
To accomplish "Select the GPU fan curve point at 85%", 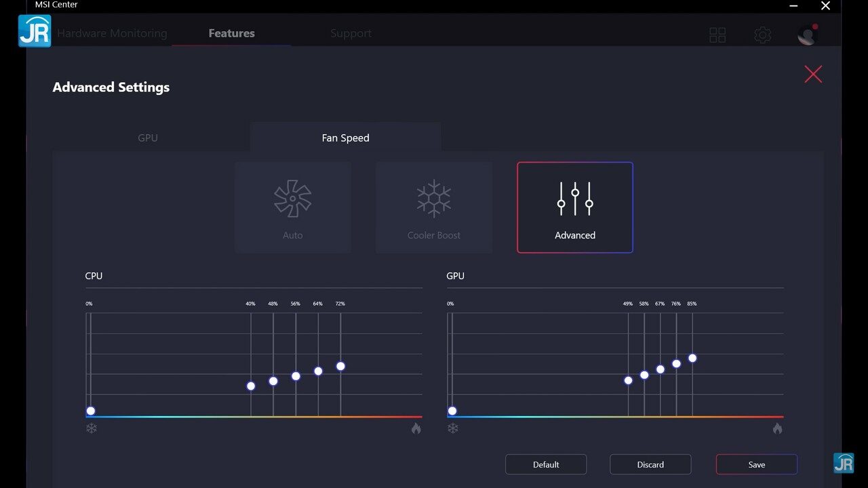I will (692, 358).
